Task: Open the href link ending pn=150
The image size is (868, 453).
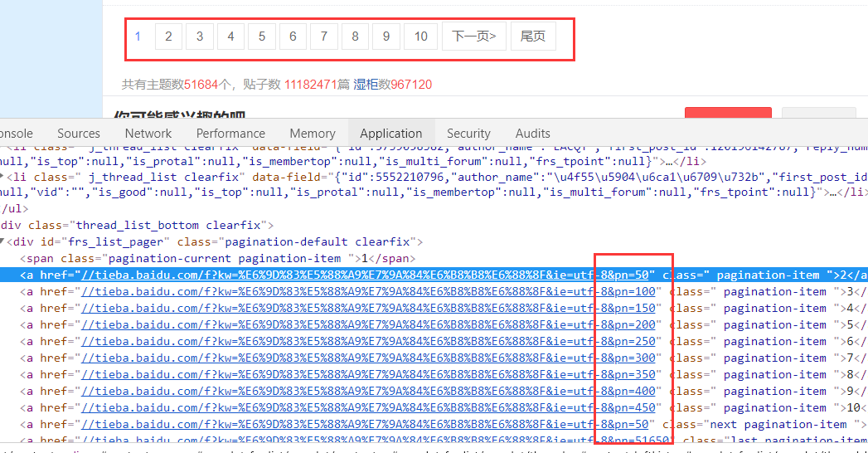Action: coord(368,309)
